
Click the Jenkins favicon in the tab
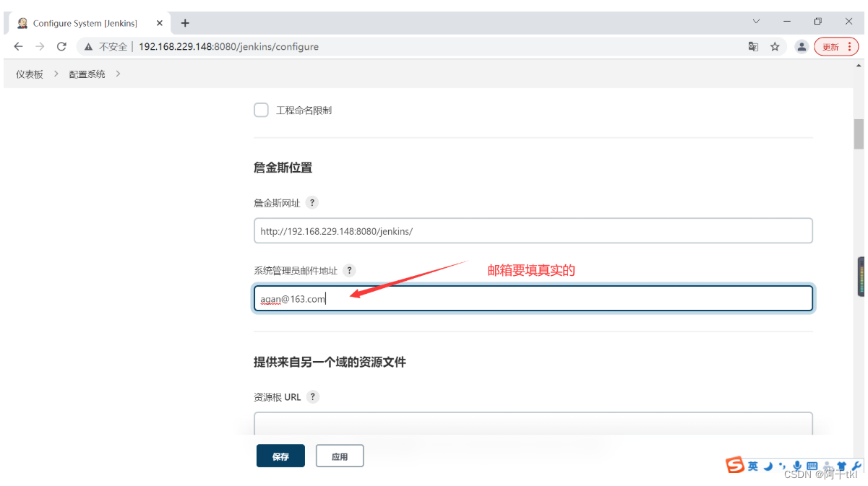coord(22,23)
